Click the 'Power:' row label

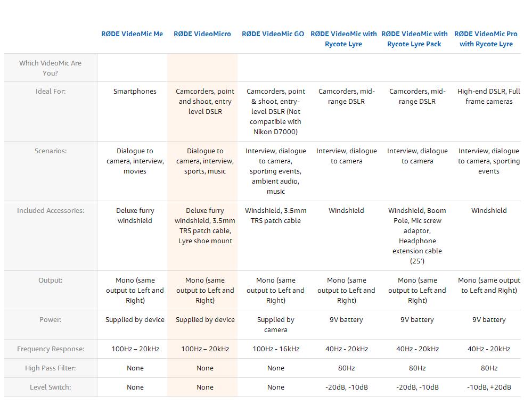(51, 320)
